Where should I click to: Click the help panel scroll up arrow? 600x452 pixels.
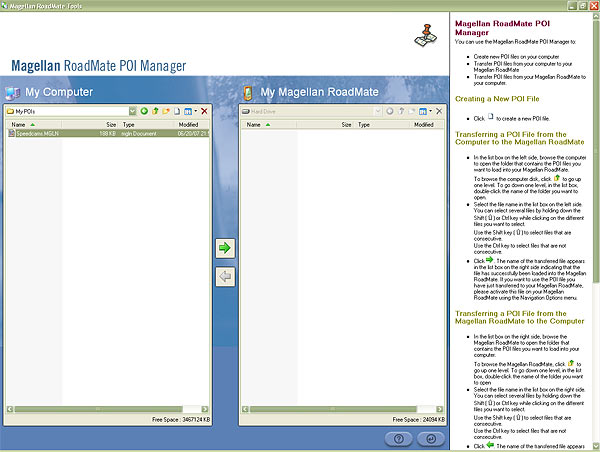596,16
